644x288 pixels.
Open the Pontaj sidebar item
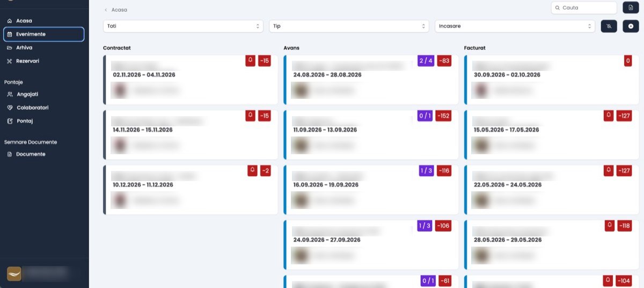point(43,121)
